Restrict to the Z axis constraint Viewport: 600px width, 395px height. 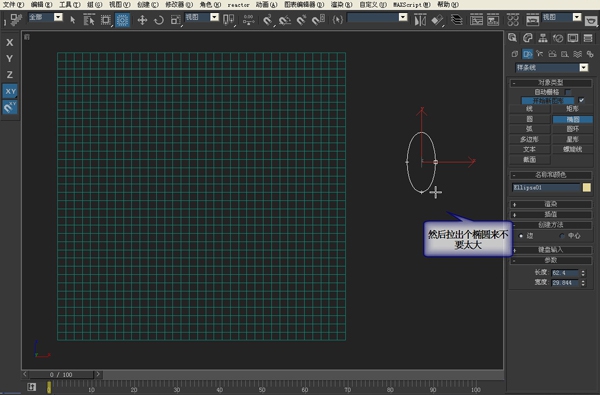click(x=10, y=75)
